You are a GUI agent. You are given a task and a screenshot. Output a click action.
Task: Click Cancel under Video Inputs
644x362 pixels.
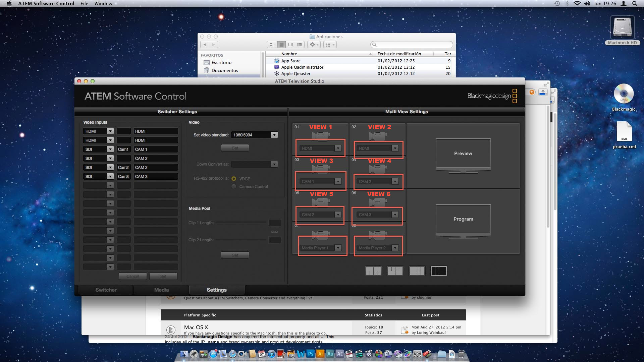[x=133, y=276]
